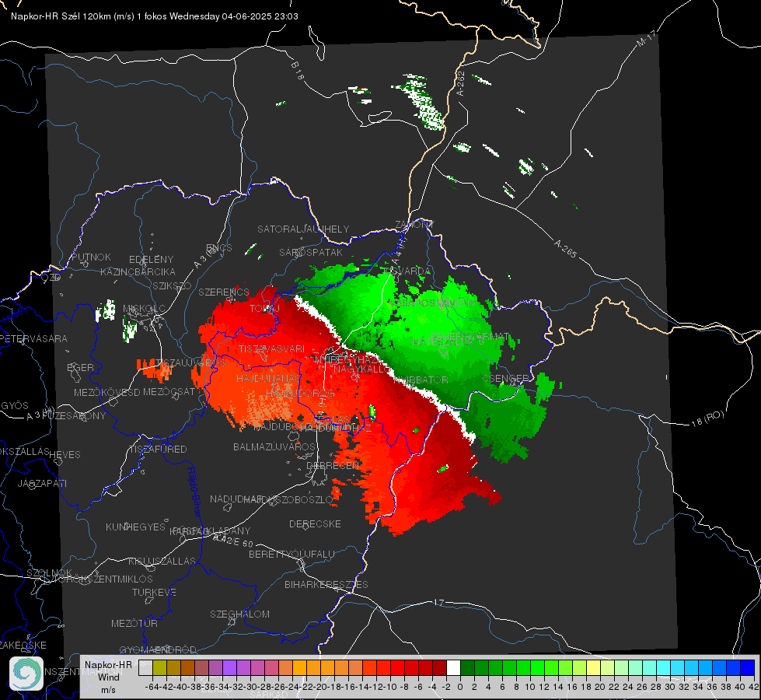Click the MEZŐKÖVESD town label
This screenshot has width=761, height=700.
(106, 392)
